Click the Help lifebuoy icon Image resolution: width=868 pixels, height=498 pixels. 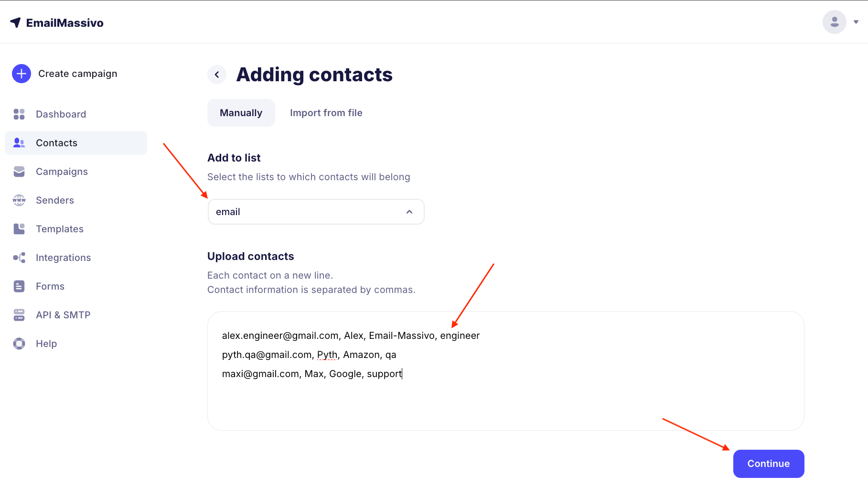tap(19, 344)
